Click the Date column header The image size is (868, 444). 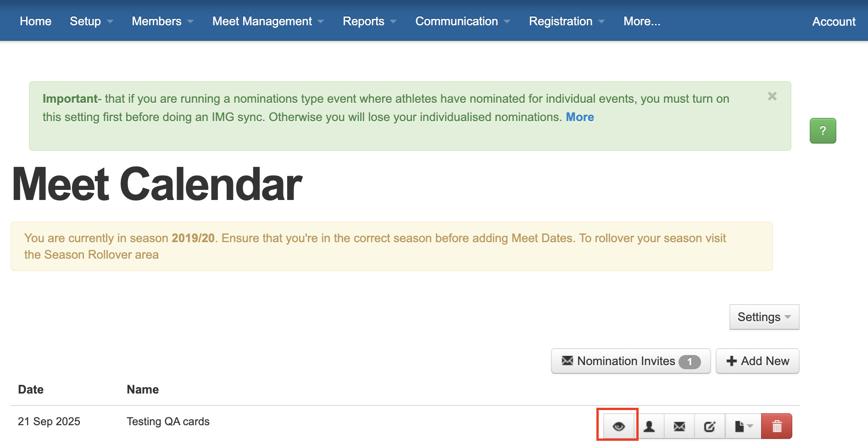tap(31, 389)
